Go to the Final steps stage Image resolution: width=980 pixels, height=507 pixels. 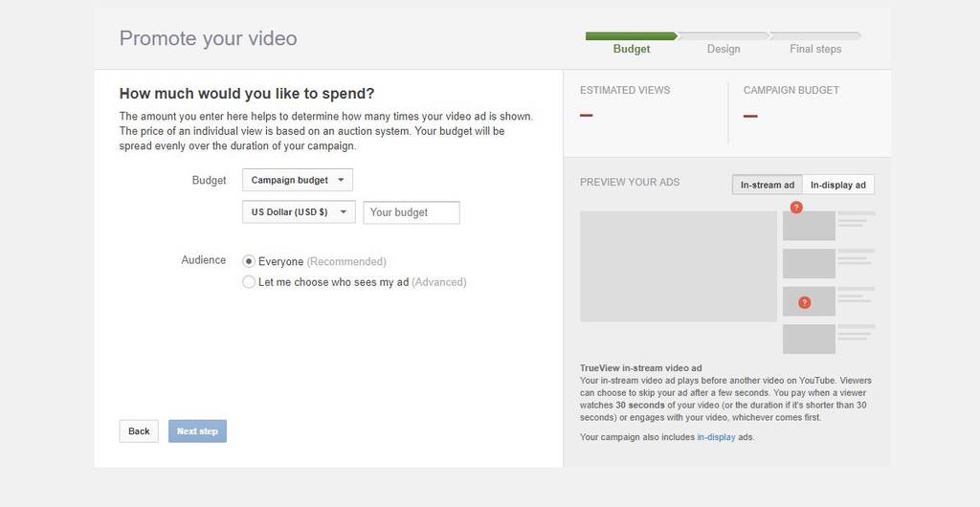click(x=815, y=49)
